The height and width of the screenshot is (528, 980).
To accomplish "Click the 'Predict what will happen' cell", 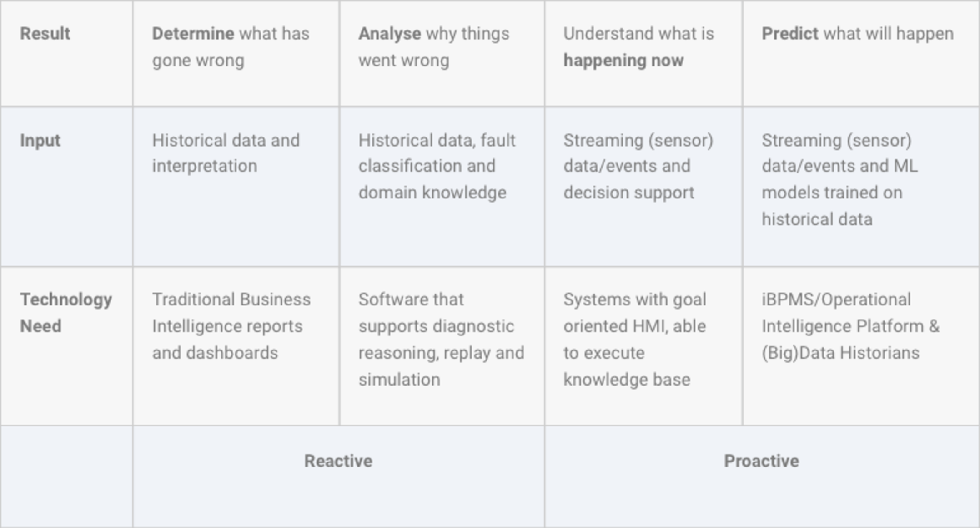I will coord(861,54).
